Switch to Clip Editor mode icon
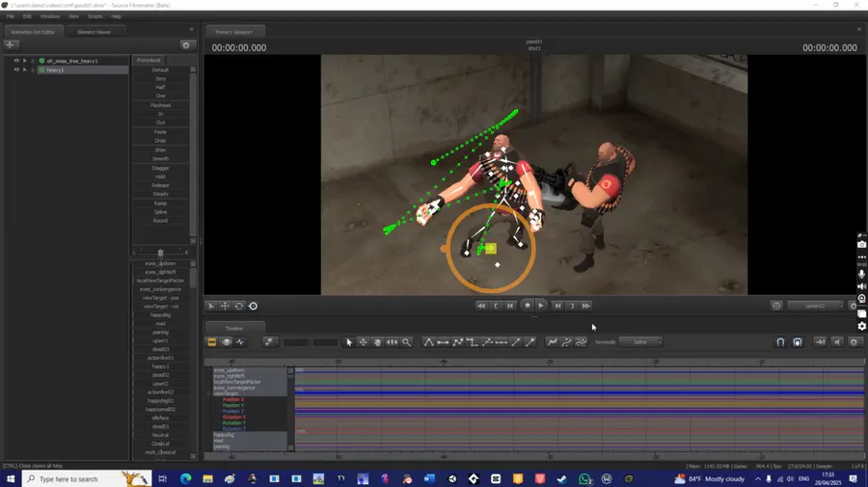Screen dimensions: 868x487 click(212, 342)
